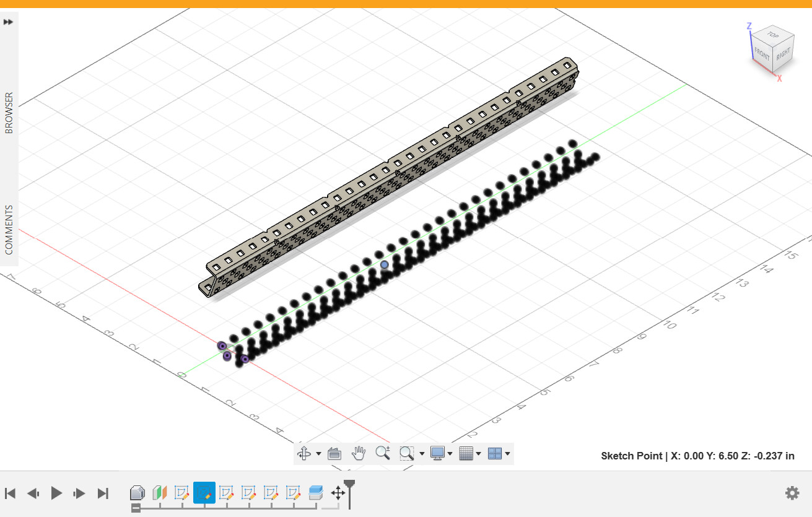
Task: Select the Look At tool
Action: (334, 453)
